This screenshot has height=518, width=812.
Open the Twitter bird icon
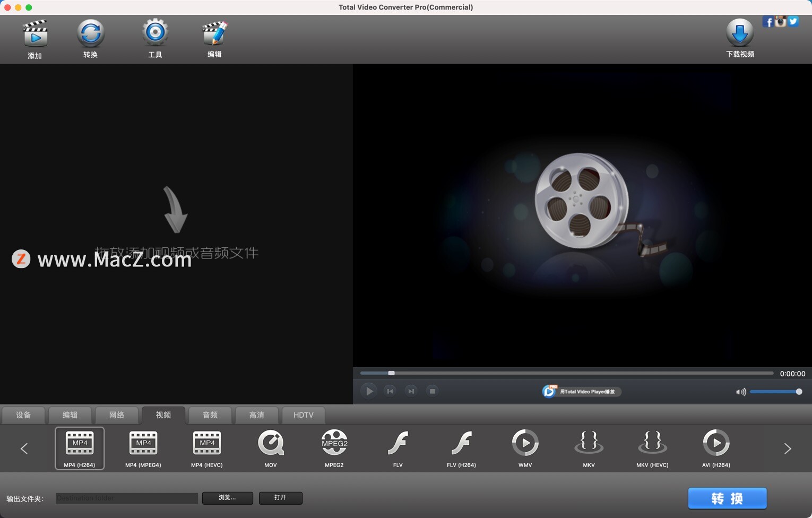point(793,21)
